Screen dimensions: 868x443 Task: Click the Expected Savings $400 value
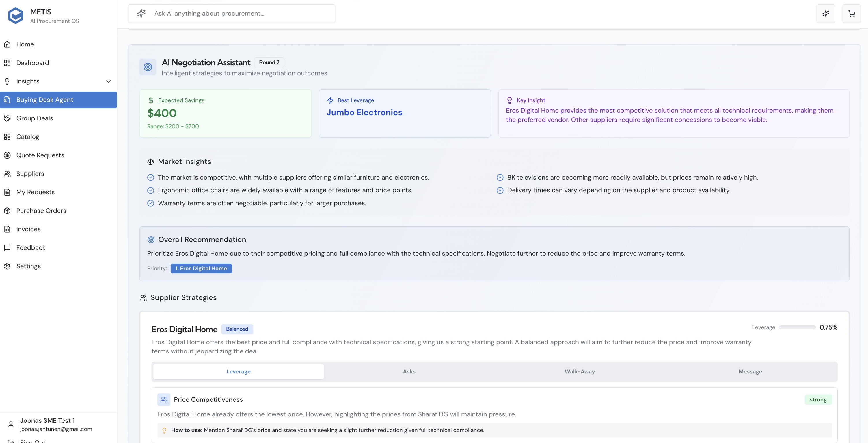pos(162,113)
